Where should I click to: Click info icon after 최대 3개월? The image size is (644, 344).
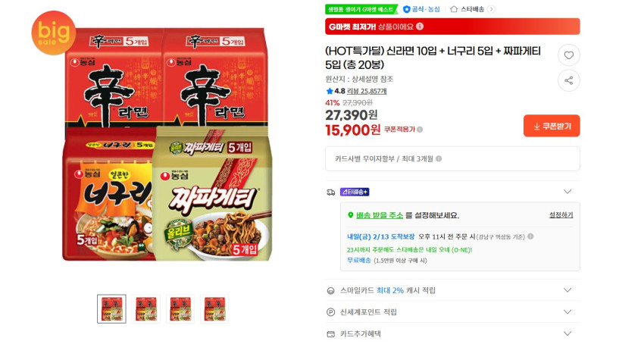[439, 158]
